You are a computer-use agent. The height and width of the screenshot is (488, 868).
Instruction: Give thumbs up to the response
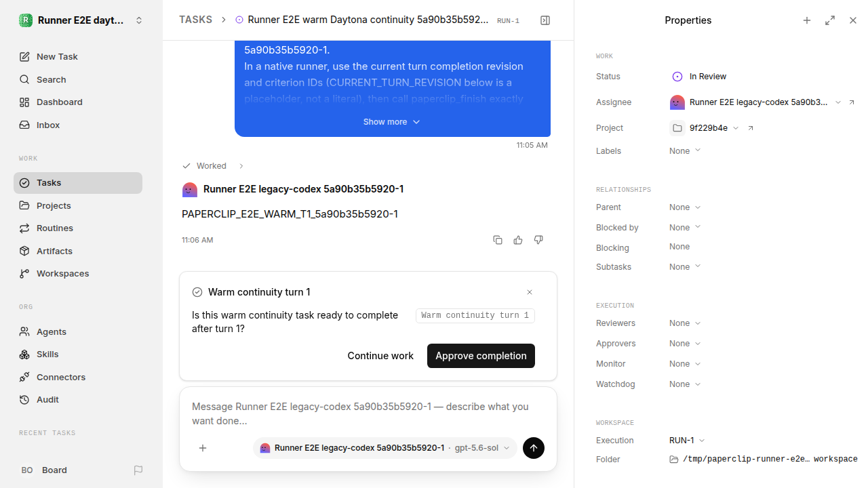pyautogui.click(x=518, y=240)
